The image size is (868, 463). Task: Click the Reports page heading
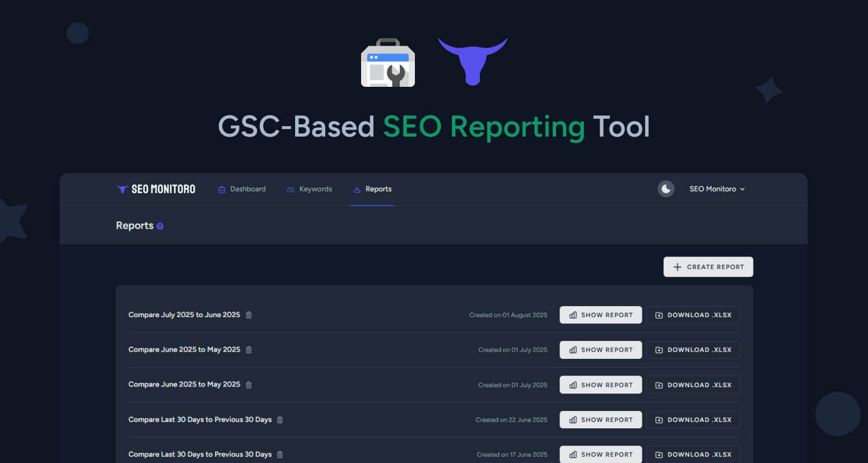coord(135,226)
